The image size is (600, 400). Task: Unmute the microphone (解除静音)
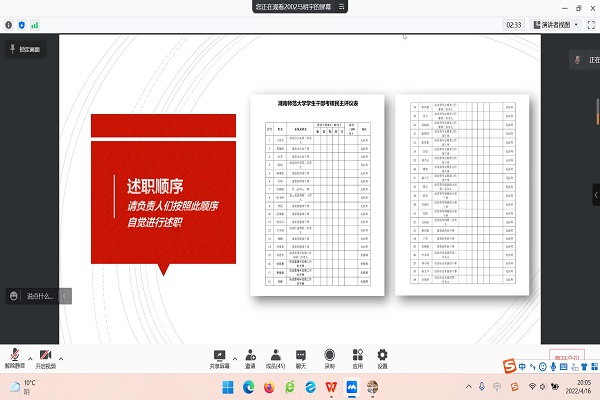[14, 356]
